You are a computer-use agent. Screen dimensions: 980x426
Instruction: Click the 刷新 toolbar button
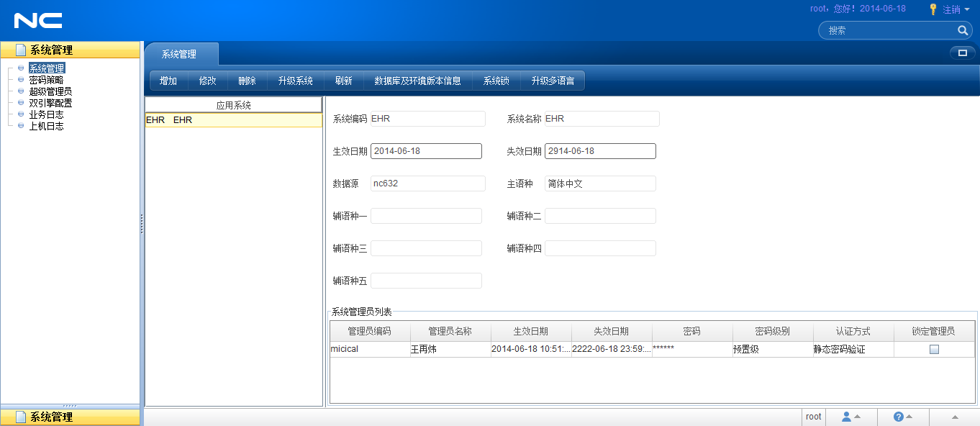(x=344, y=81)
